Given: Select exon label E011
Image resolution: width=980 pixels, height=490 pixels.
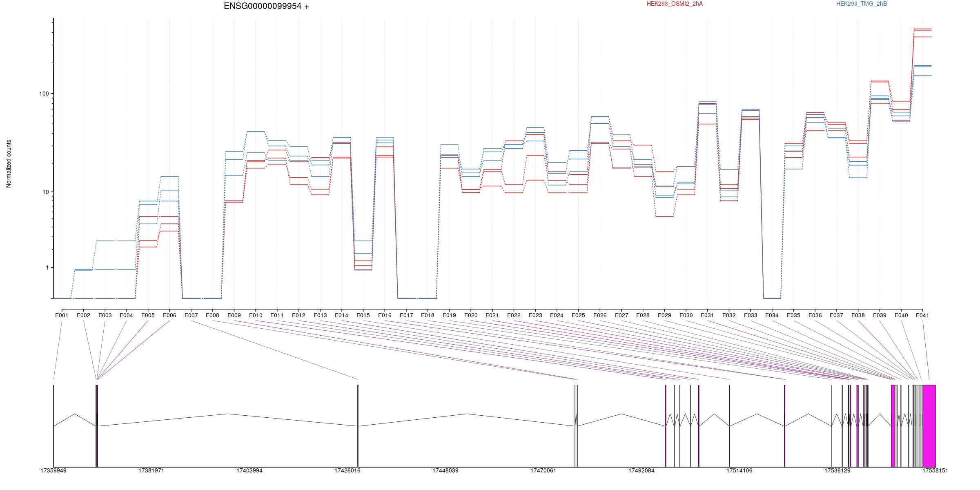Looking at the screenshot, I should coord(277,316).
